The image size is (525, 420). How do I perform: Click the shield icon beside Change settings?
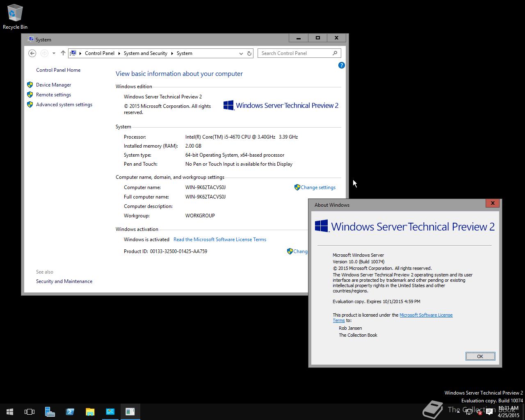pos(297,187)
